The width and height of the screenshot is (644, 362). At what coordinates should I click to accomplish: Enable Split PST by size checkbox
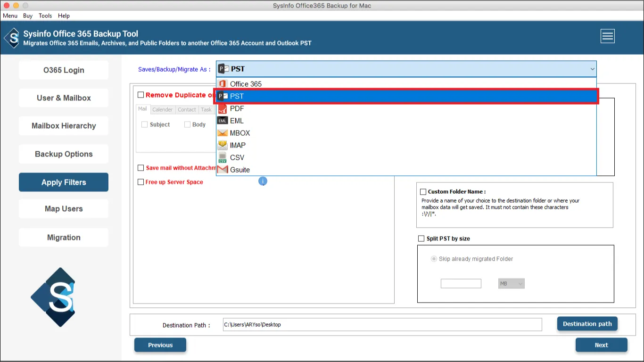click(x=421, y=239)
